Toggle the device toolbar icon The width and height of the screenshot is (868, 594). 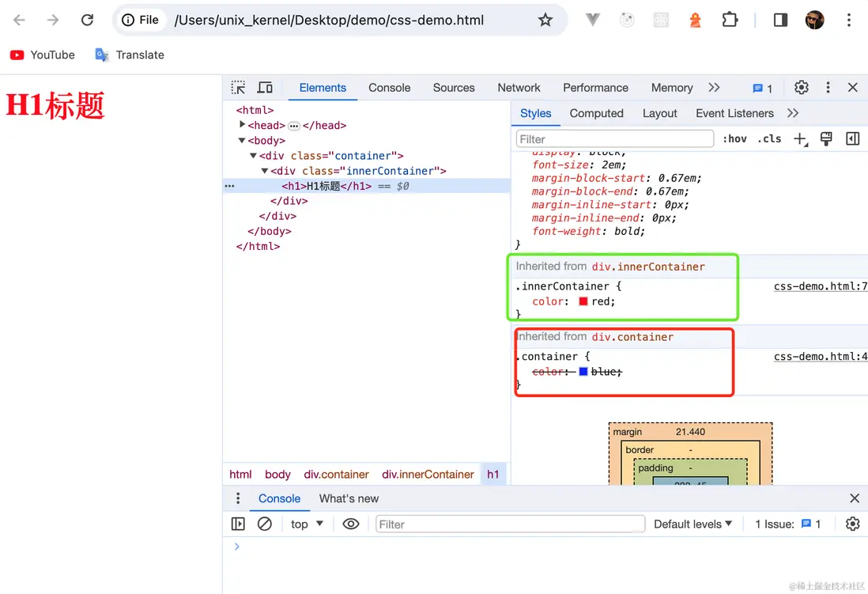tap(265, 88)
